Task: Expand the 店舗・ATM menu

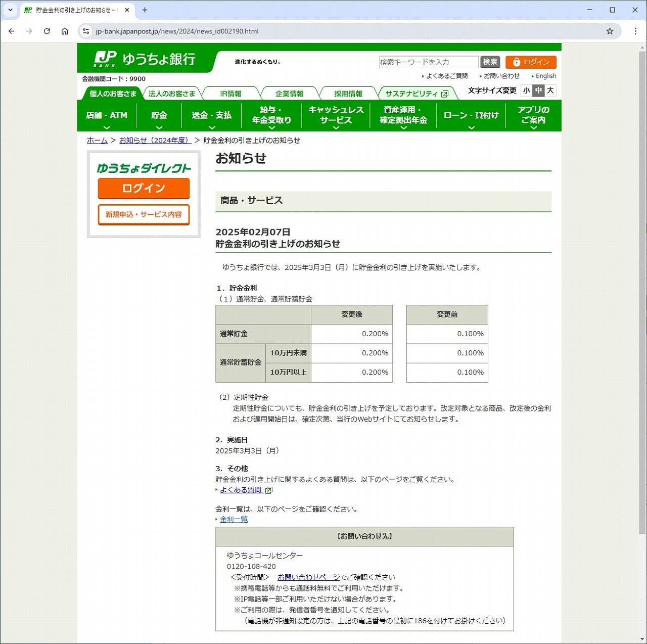Action: pos(107,116)
